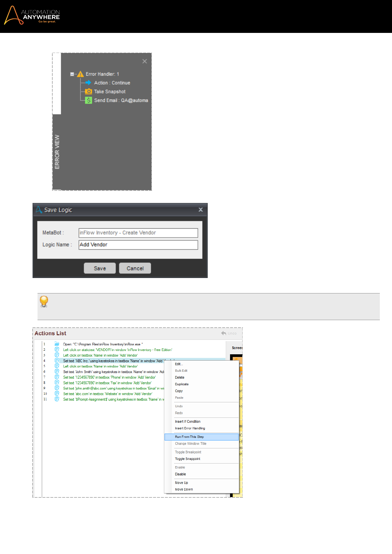The height and width of the screenshot is (554, 392).
Task: Close the Error View panel
Action: 144,61
